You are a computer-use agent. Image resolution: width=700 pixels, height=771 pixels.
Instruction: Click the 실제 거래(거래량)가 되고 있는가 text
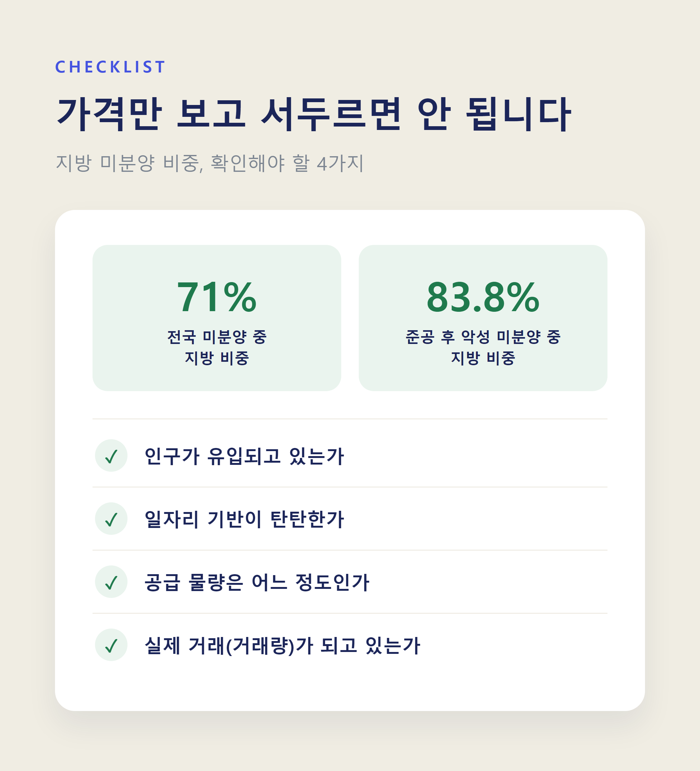point(283,645)
